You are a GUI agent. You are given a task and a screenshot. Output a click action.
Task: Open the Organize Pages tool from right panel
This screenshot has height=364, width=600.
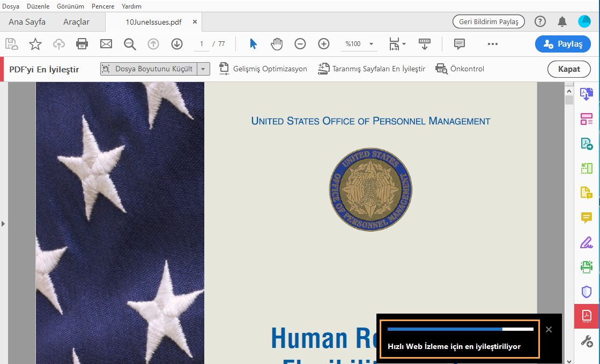587,118
